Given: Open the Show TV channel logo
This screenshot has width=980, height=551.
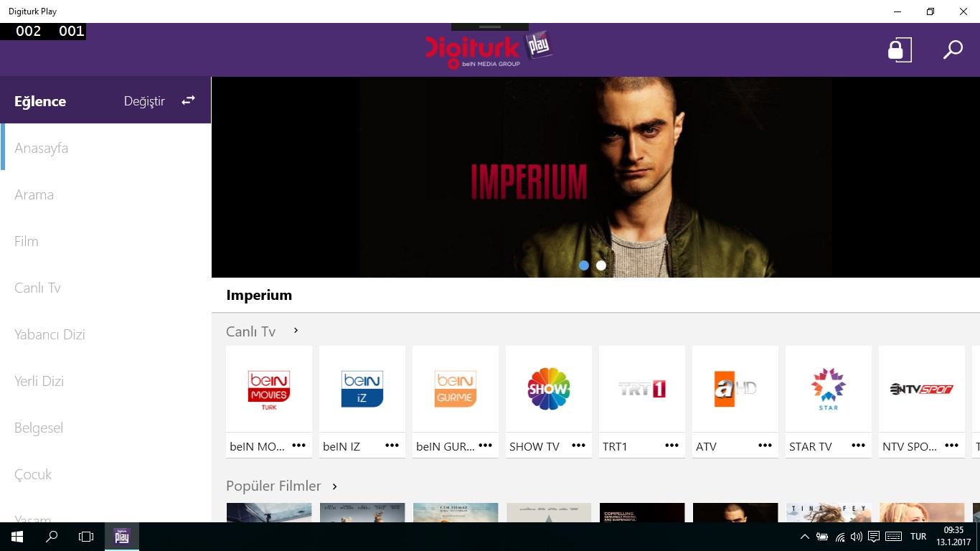Looking at the screenshot, I should pyautogui.click(x=549, y=389).
